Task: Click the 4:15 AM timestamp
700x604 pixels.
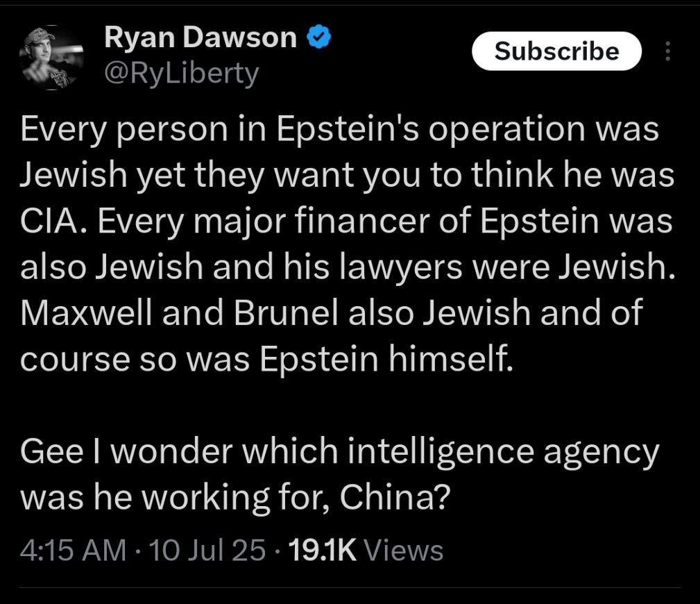Action: tap(74, 550)
